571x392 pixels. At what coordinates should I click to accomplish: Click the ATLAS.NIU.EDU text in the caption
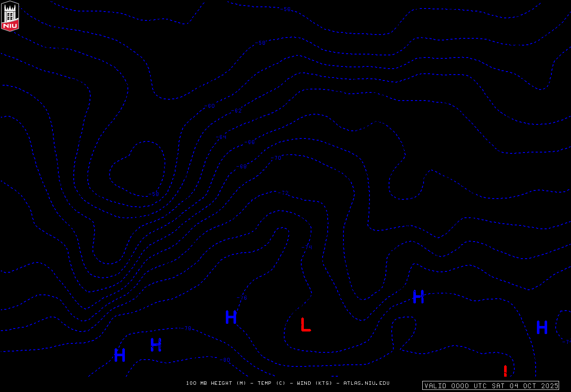(x=366, y=383)
